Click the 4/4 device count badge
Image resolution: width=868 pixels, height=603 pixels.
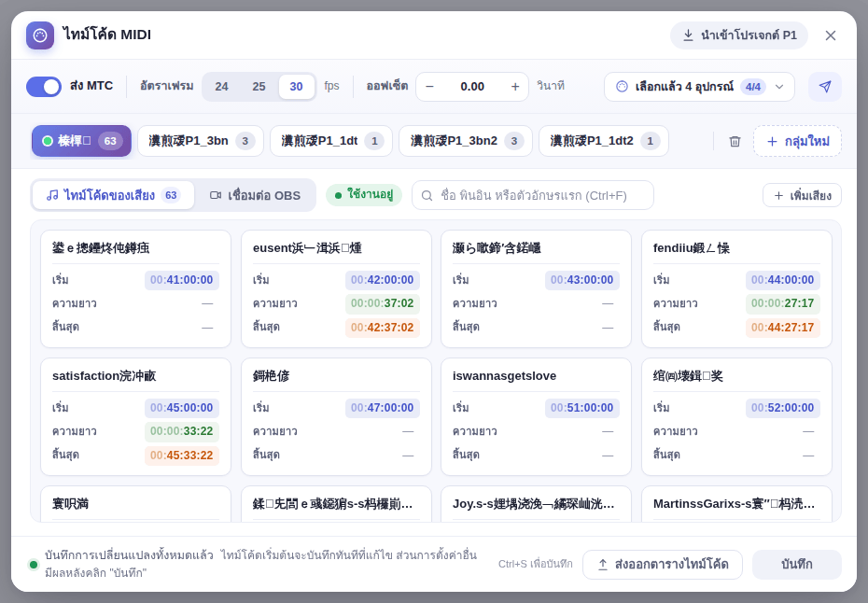[x=753, y=87]
